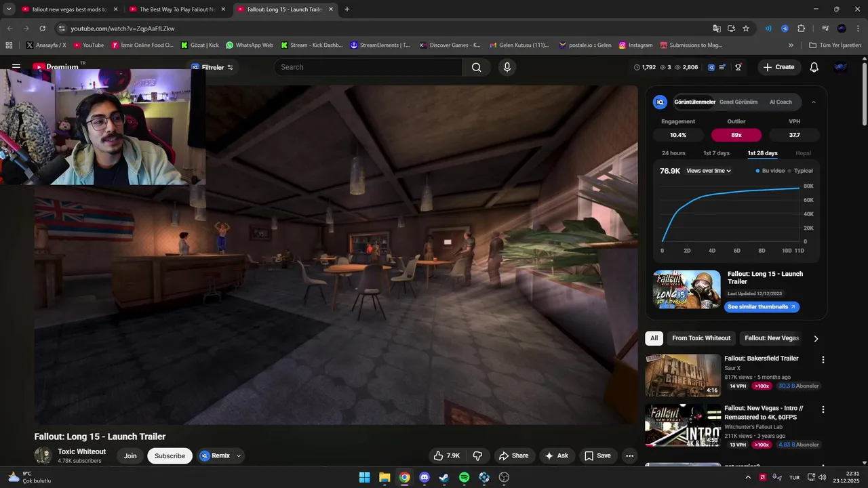Image resolution: width=868 pixels, height=488 pixels.
Task: Open the YouTube guide hamburger menu
Action: [x=16, y=67]
